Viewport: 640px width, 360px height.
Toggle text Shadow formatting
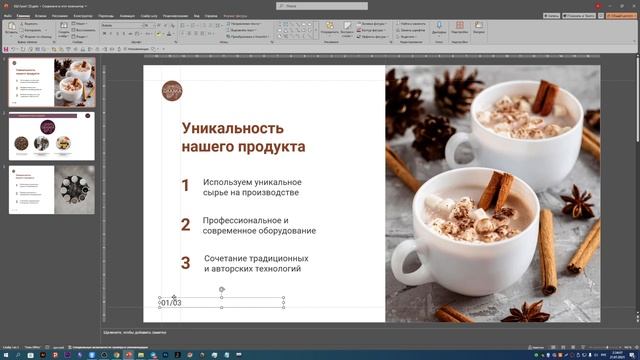tap(124, 33)
